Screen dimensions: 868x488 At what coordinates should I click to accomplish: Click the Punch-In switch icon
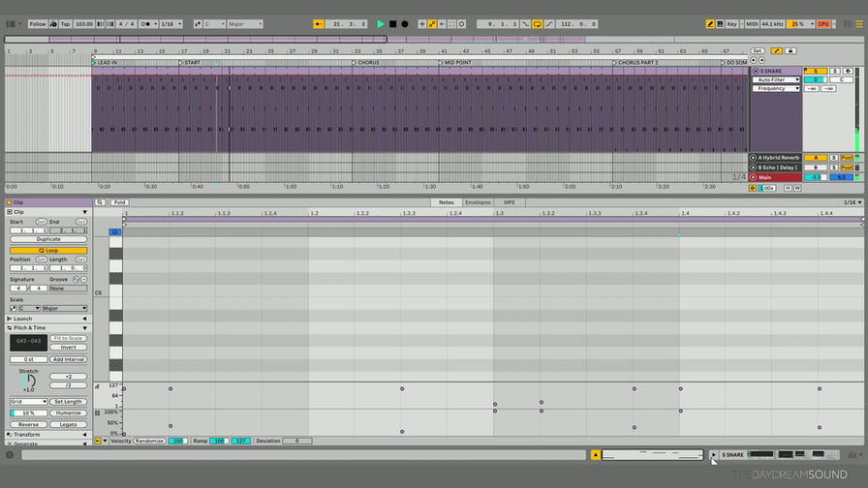pyautogui.click(x=525, y=24)
